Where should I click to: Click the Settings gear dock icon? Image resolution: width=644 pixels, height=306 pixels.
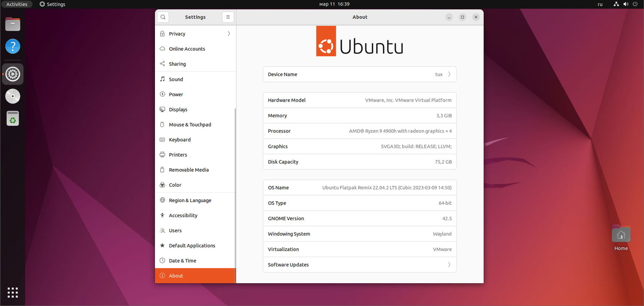[x=13, y=74]
